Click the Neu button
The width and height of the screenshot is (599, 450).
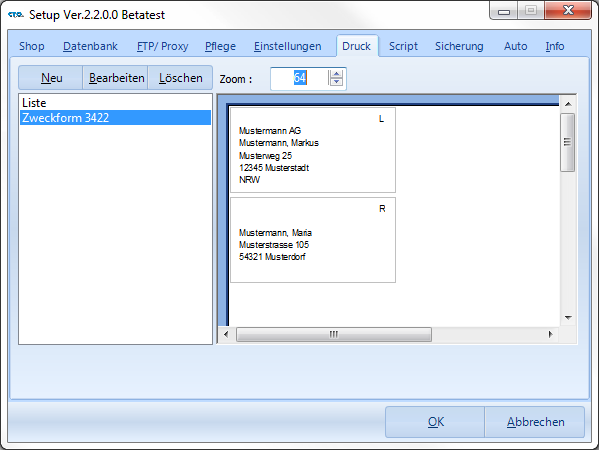pyautogui.click(x=51, y=78)
